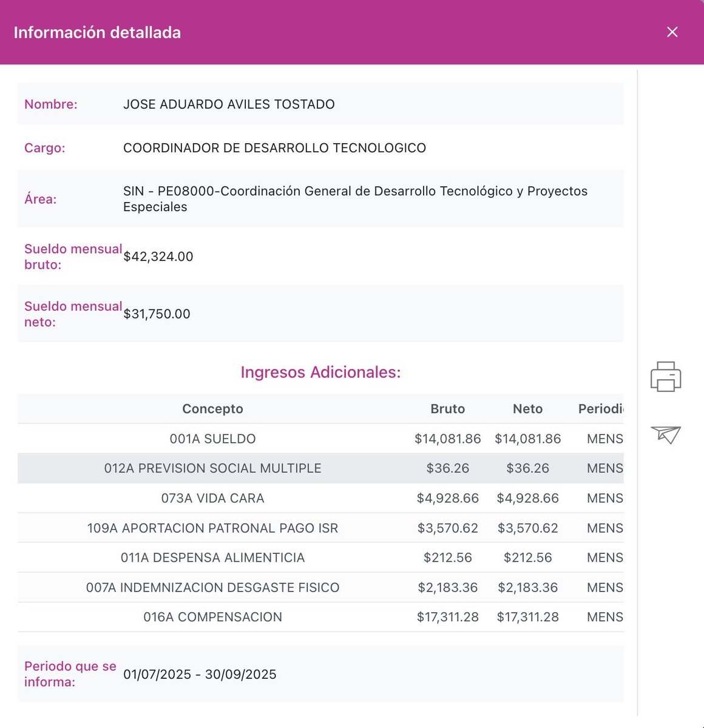This screenshot has width=704, height=728.
Task: Click Bruto amount for 007A INDEMNIZACION
Action: (x=448, y=587)
